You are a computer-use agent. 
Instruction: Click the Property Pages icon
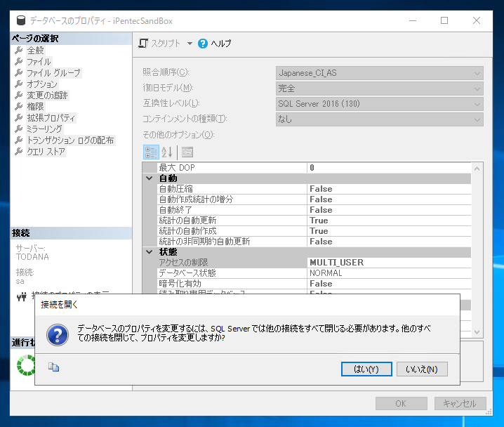point(187,152)
